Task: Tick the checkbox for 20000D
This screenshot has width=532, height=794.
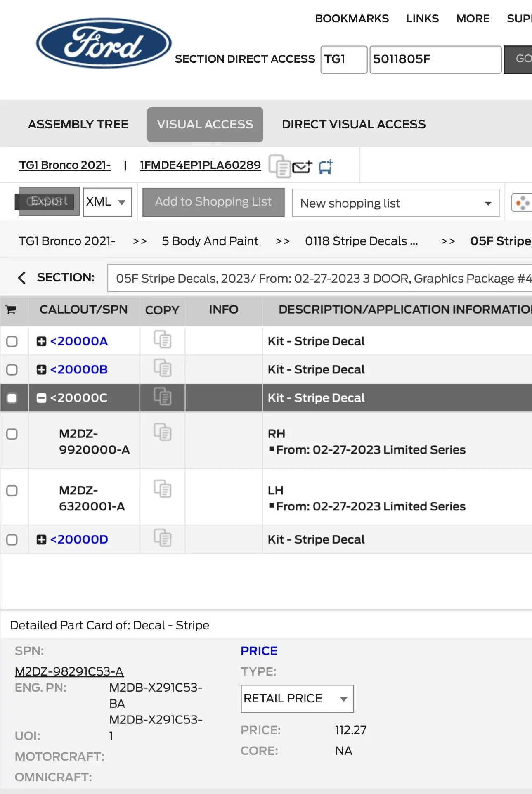Action: (x=12, y=540)
